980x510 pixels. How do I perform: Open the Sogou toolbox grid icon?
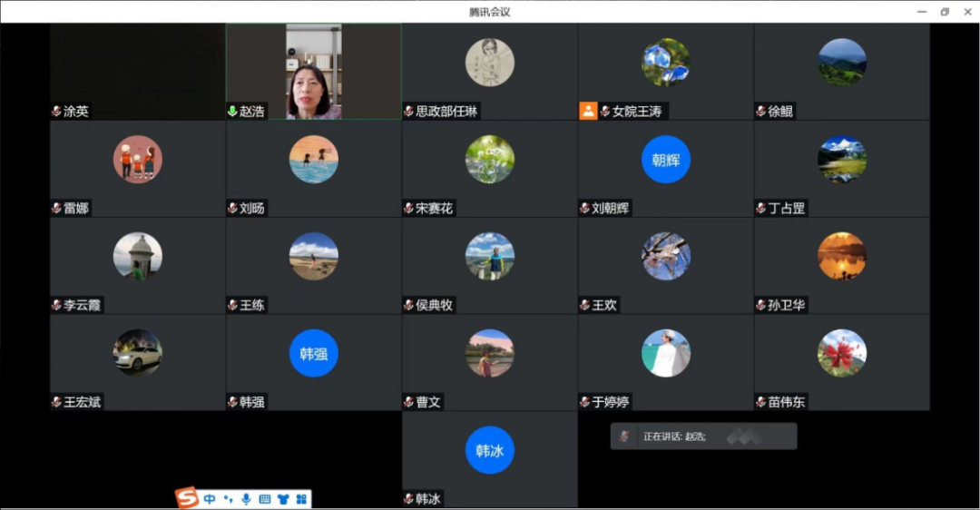(x=301, y=499)
